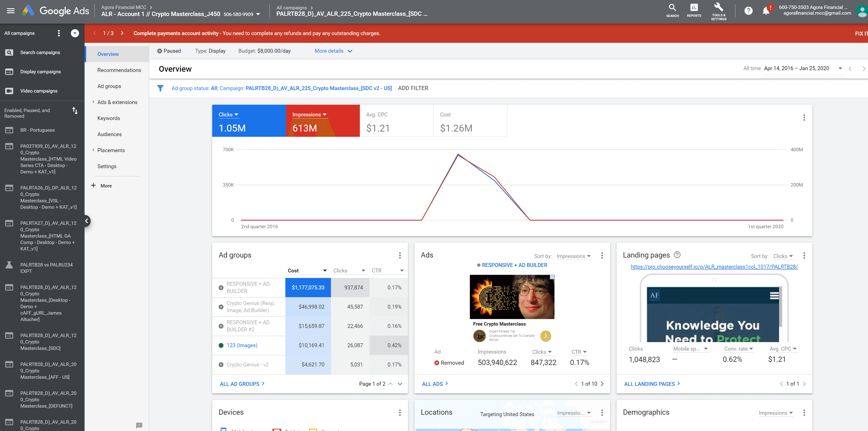Open Landing pages card options menu
Image resolution: width=868 pixels, height=431 pixels.
pos(804,255)
